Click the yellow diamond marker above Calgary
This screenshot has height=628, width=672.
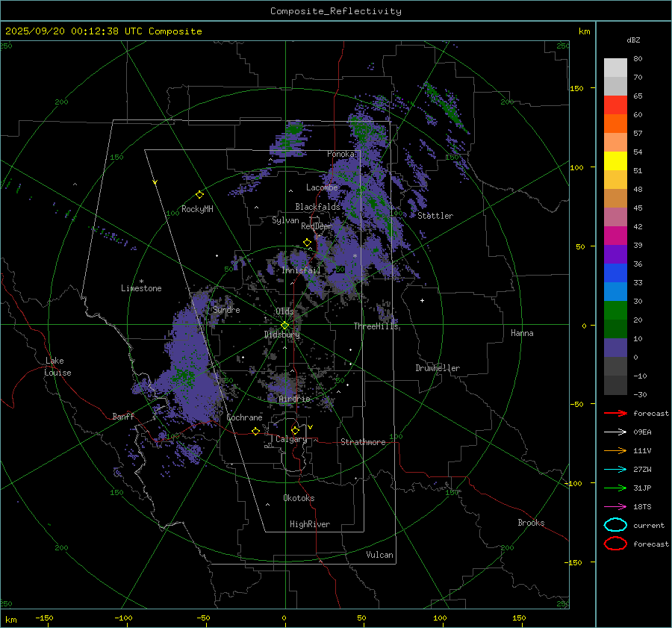pos(295,430)
